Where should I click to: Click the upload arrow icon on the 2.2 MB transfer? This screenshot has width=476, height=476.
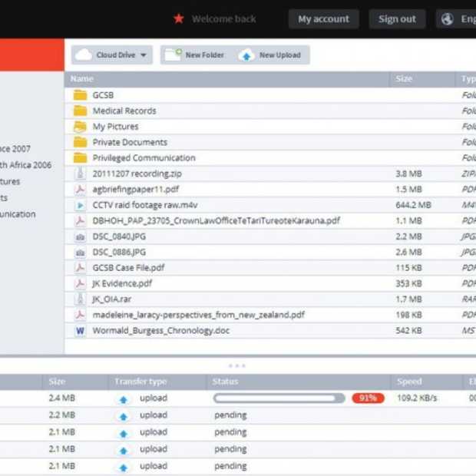pos(124,417)
